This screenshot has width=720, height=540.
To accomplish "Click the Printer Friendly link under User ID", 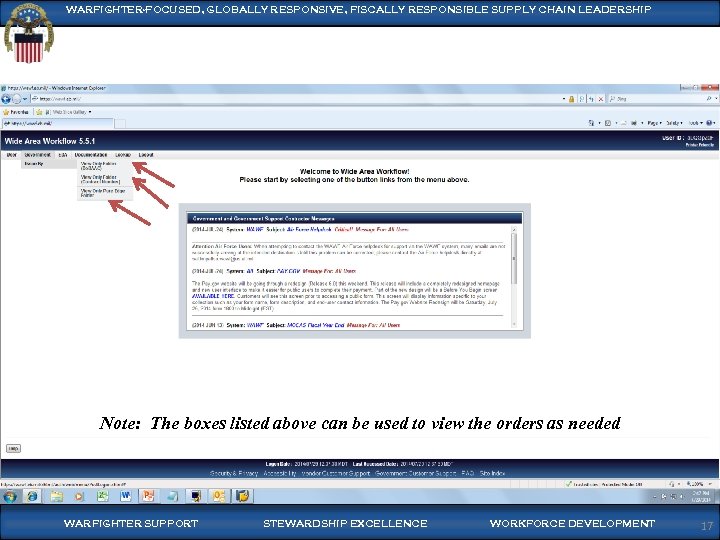I will pyautogui.click(x=700, y=145).
